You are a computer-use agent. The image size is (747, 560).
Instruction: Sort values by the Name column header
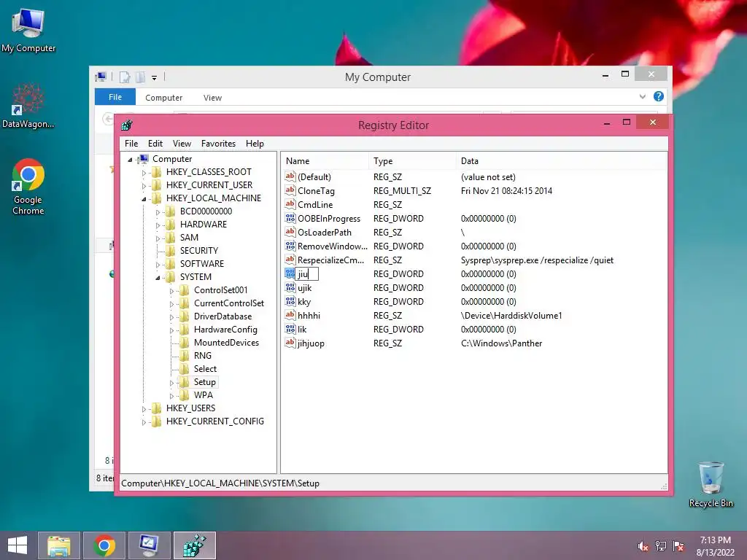tap(325, 161)
